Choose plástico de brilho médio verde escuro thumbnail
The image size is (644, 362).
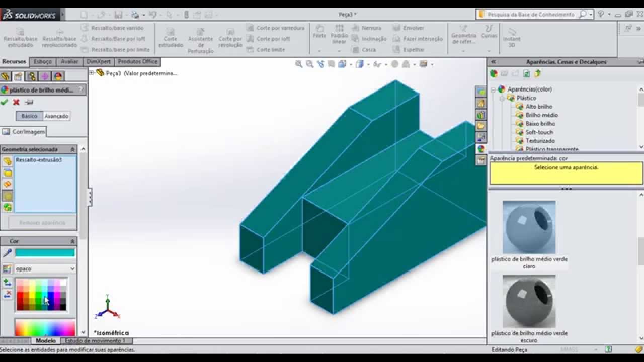point(529,301)
